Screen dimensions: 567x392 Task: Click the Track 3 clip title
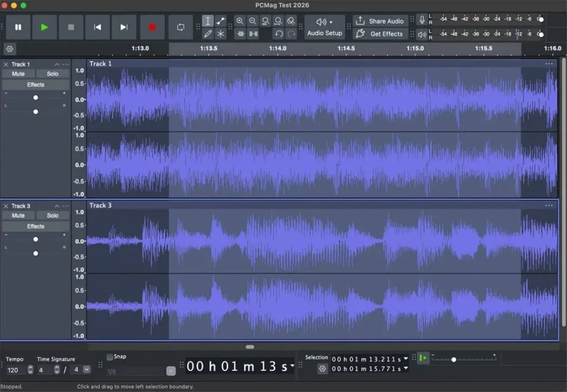click(x=100, y=205)
